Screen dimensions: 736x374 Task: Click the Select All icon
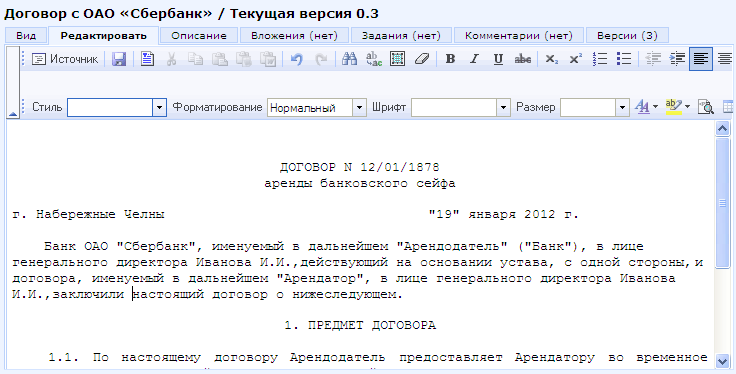pos(398,59)
